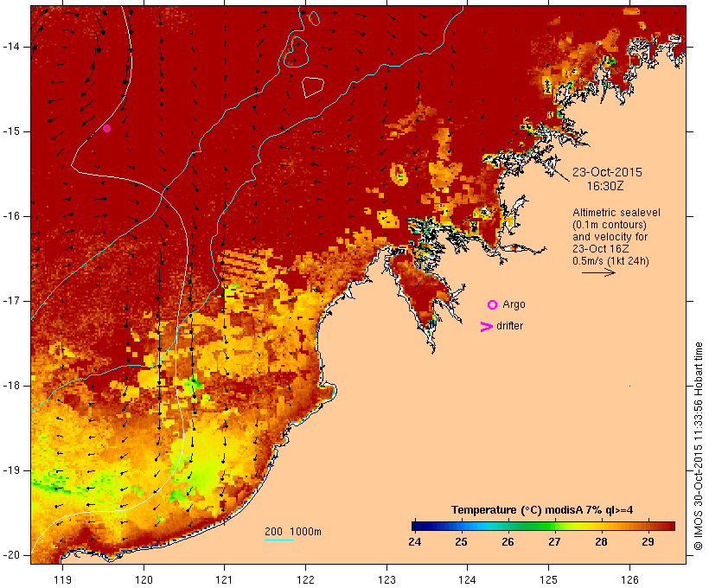Click the longitude axis label 126
The image size is (709, 588).
coord(629,579)
